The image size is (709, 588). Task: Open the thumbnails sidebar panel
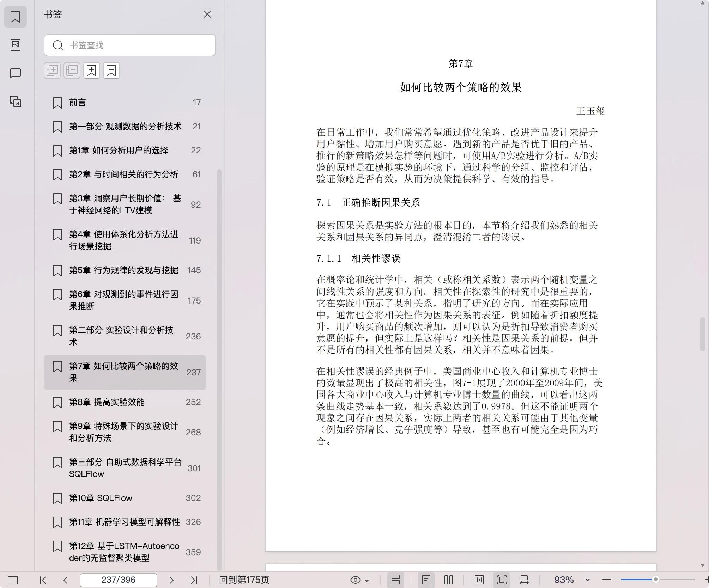pyautogui.click(x=15, y=45)
